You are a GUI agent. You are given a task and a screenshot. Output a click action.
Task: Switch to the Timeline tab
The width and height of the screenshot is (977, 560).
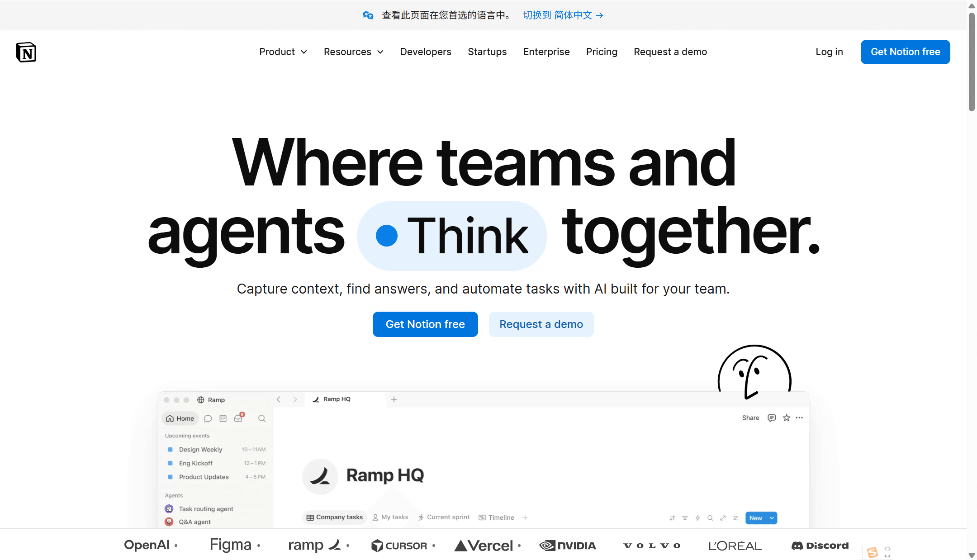(x=497, y=517)
